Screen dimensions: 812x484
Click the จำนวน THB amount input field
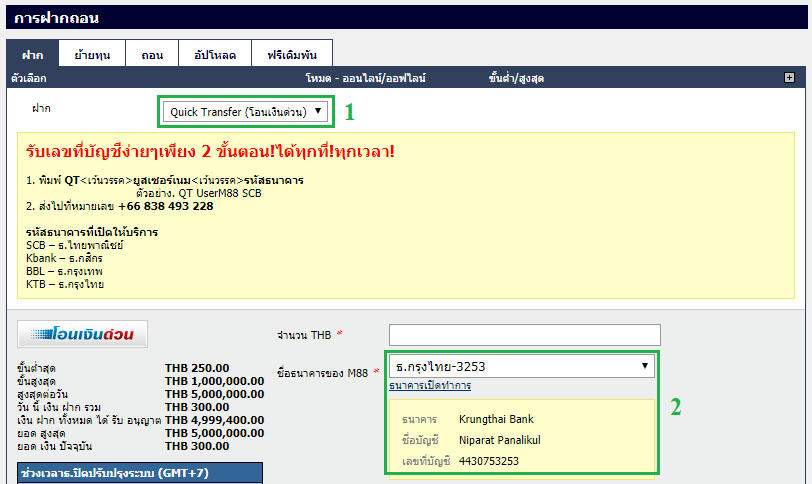click(525, 335)
